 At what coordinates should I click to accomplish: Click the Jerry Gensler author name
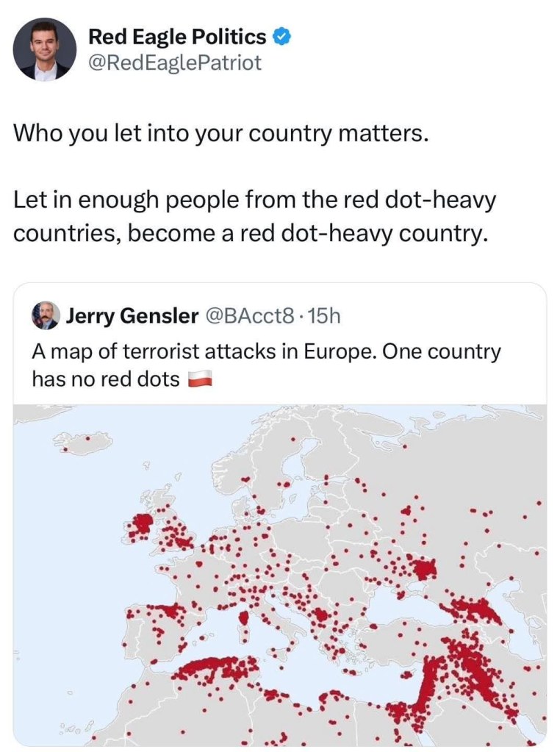pyautogui.click(x=132, y=316)
